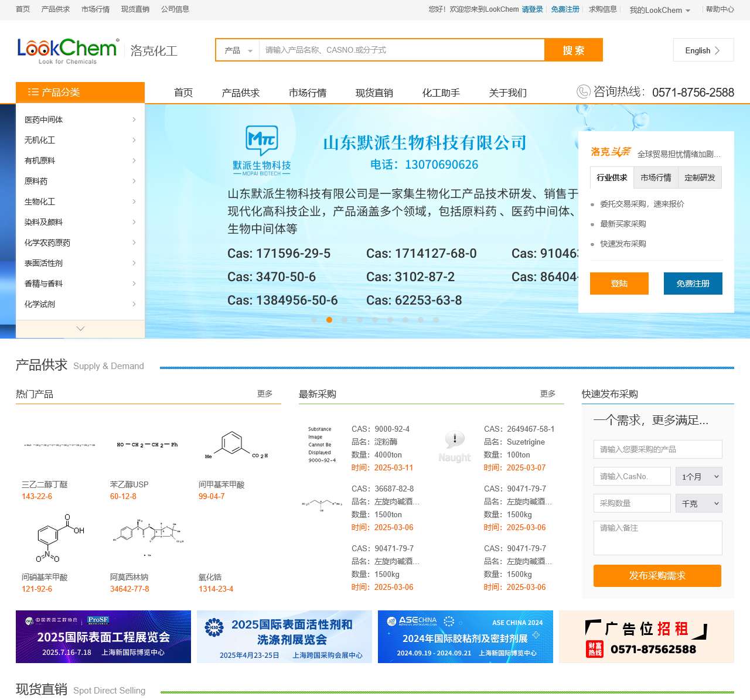Expand the 无机化工 category
Image resolution: width=750 pixels, height=700 pixels.
coord(80,140)
